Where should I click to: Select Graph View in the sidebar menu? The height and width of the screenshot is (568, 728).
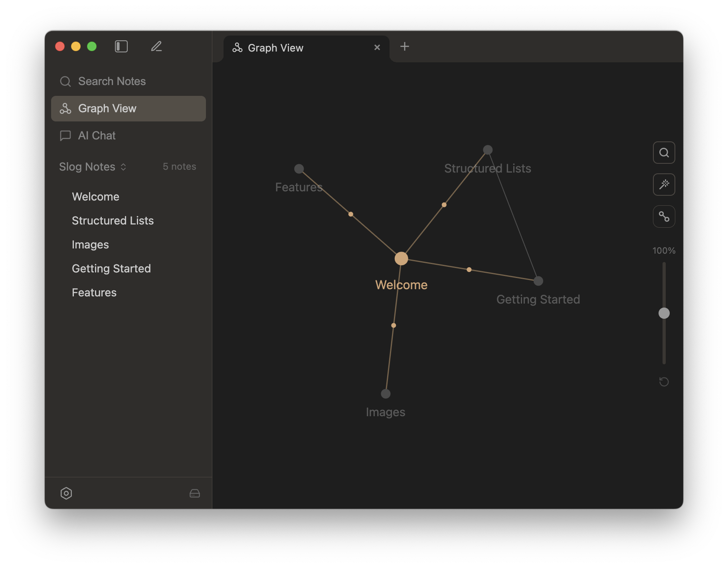coord(107,108)
